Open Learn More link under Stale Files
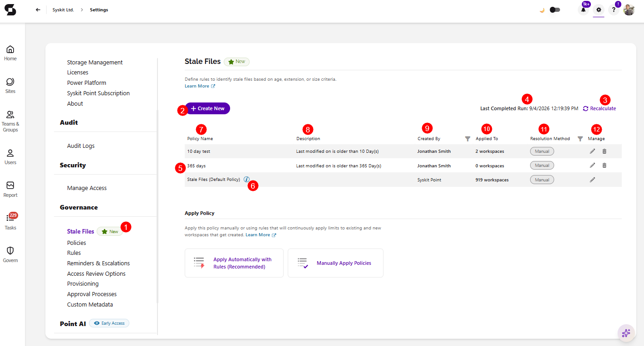 tap(200, 86)
